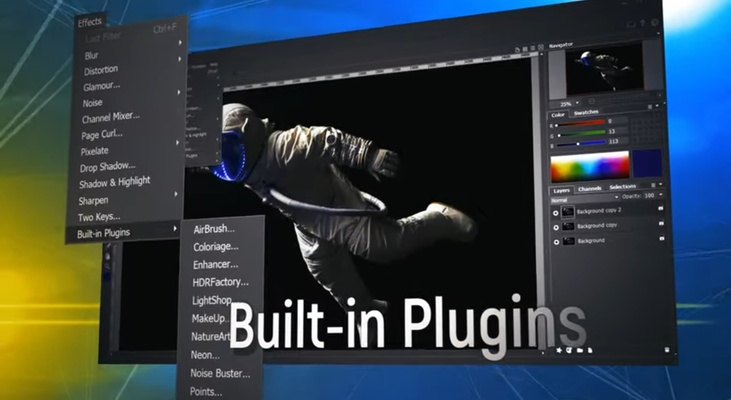Click lock icon on Background layer

[x=662, y=240]
